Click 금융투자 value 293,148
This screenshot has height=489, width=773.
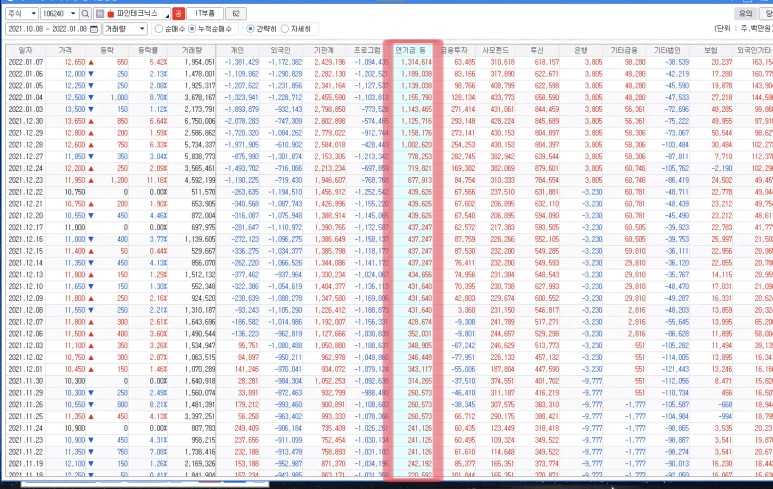[x=463, y=121]
